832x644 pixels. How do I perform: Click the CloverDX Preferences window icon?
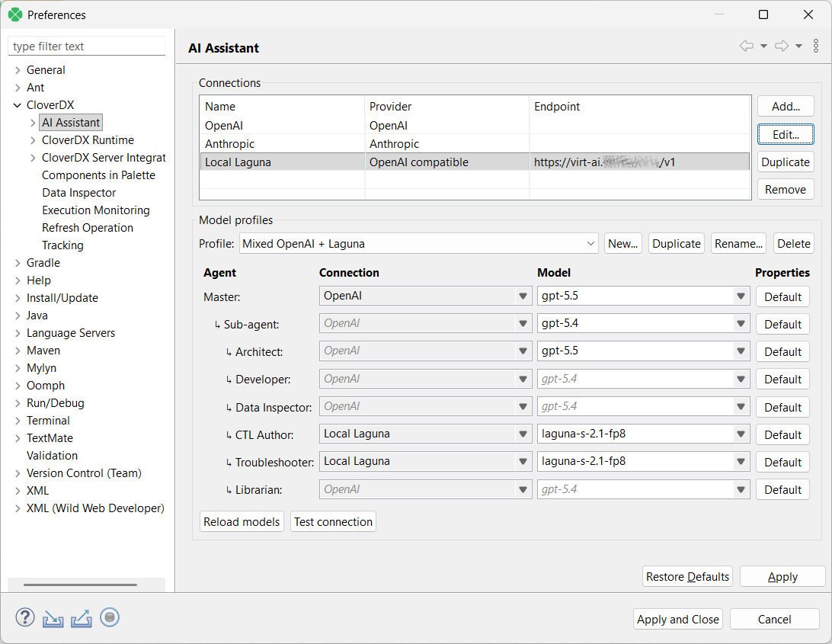[x=15, y=15]
